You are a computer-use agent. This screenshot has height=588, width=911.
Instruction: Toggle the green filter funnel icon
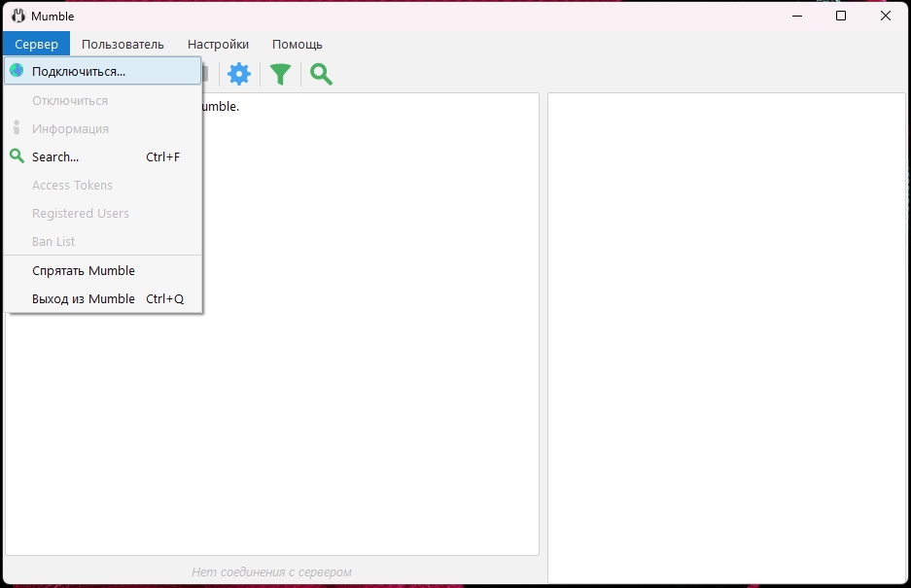(x=280, y=75)
